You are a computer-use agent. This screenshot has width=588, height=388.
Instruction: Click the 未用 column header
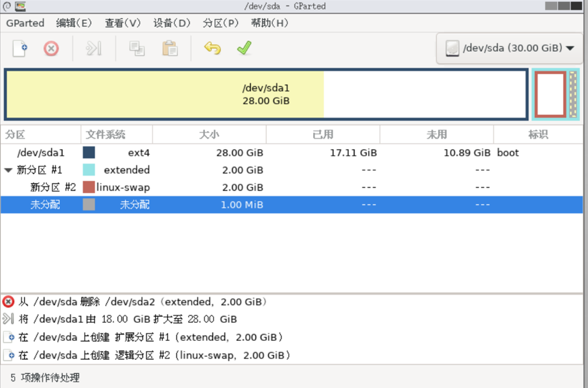pos(437,134)
